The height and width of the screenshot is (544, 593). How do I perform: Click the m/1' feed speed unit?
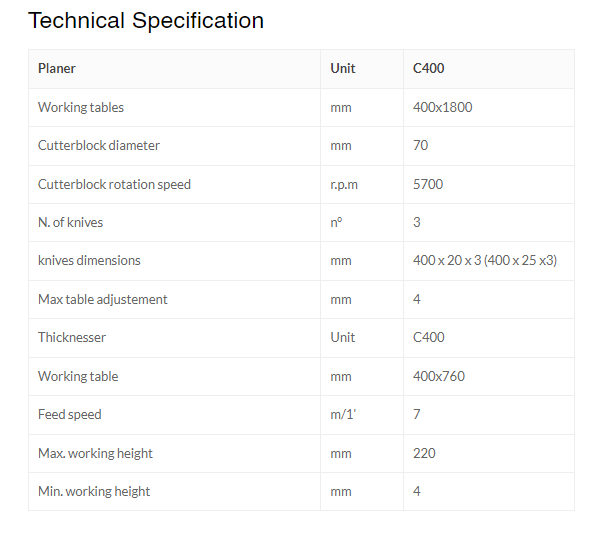click(343, 415)
